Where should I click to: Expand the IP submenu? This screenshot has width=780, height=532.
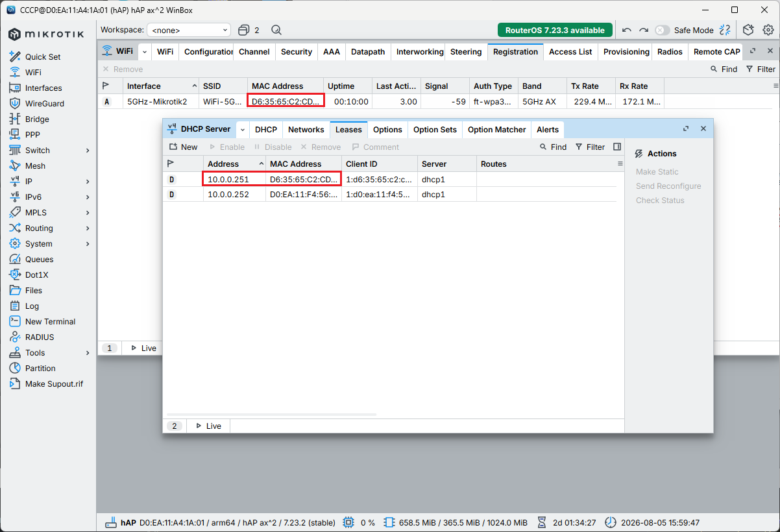[x=88, y=182]
